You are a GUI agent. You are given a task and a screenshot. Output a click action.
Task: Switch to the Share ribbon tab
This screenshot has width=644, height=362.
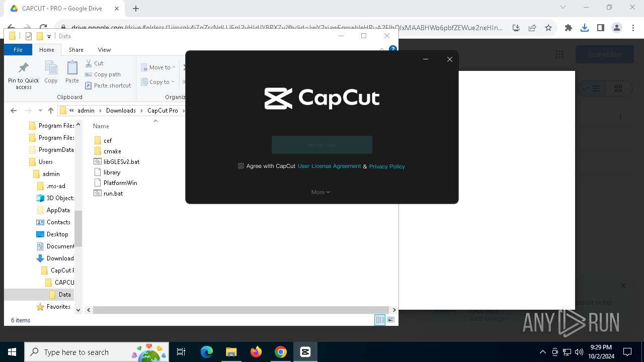tap(76, 50)
